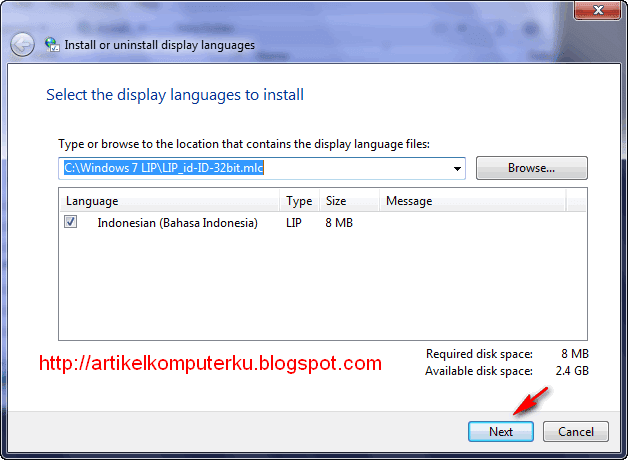The width and height of the screenshot is (628, 460).
Task: Click the 'Install or uninstall display languages' title text
Action: (x=159, y=45)
